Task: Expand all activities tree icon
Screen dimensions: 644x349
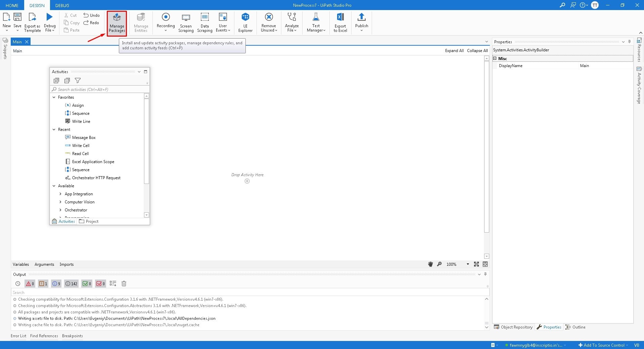Action: tap(56, 81)
